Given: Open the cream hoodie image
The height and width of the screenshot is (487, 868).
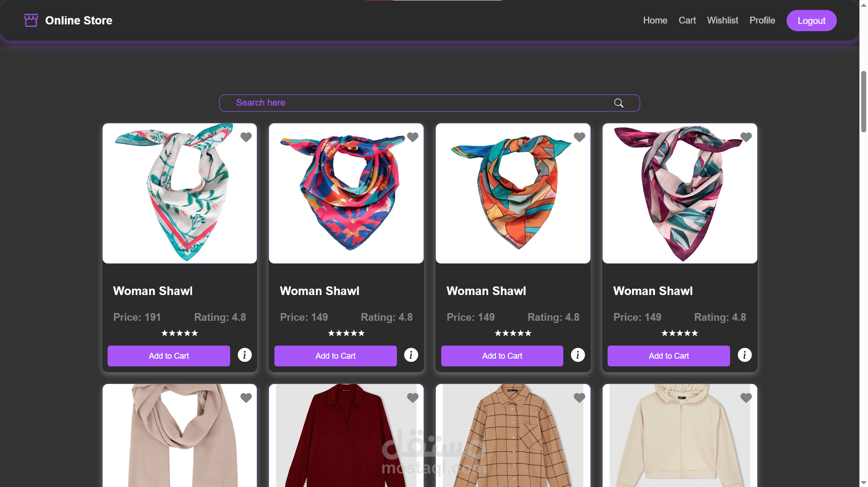Looking at the screenshot, I should [x=680, y=435].
